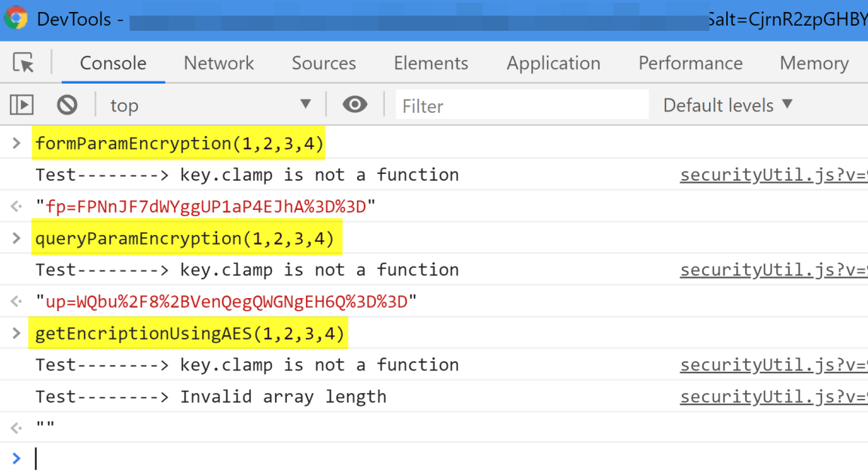Open the 'Default levels' dropdown
The height and width of the screenshot is (472, 868).
pyautogui.click(x=726, y=105)
